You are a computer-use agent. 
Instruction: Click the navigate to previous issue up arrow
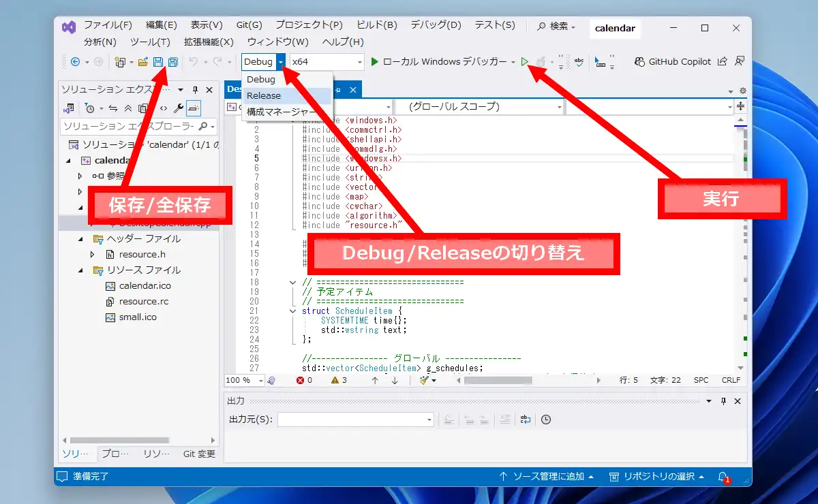click(375, 381)
